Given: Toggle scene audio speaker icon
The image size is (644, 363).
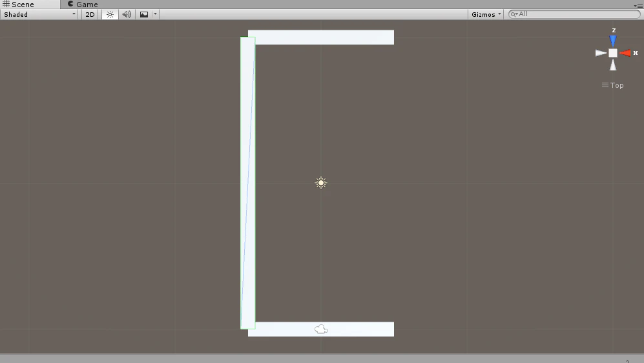Looking at the screenshot, I should tap(127, 14).
